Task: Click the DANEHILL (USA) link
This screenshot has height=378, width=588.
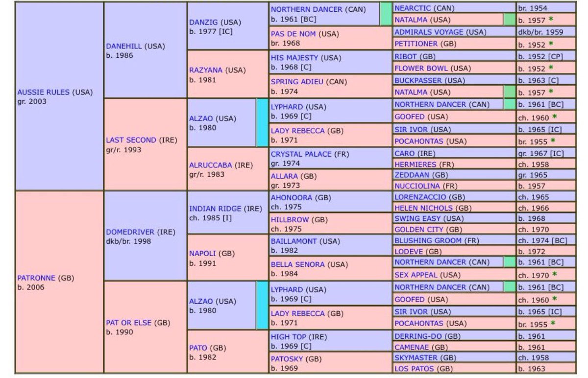Action: 135,46
